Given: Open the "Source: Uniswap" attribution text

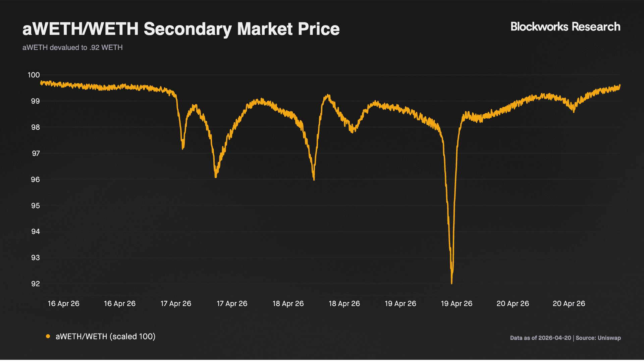Looking at the screenshot, I should click(598, 338).
